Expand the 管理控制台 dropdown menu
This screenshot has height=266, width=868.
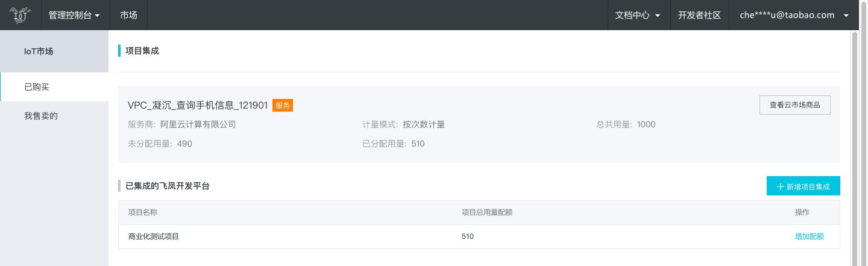[x=74, y=15]
